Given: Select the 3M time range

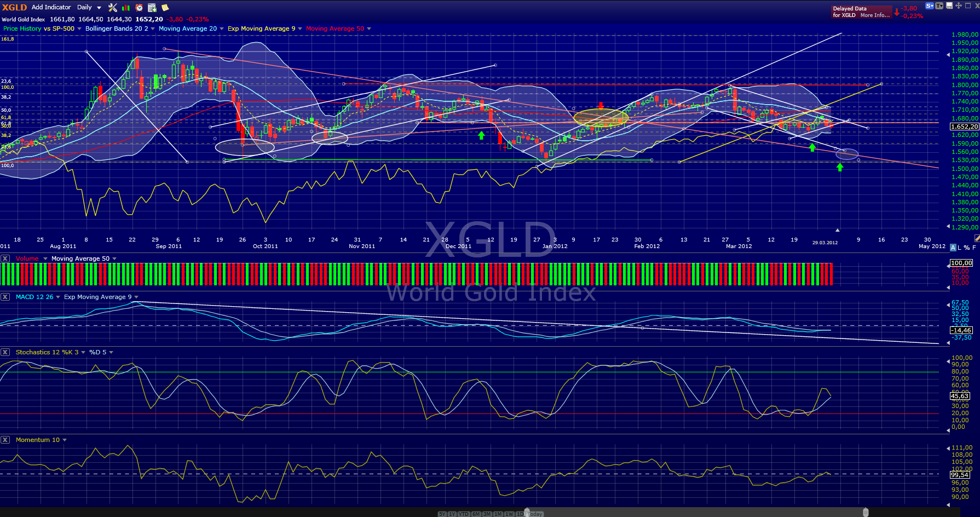Looking at the screenshot, I should pyautogui.click(x=487, y=514).
